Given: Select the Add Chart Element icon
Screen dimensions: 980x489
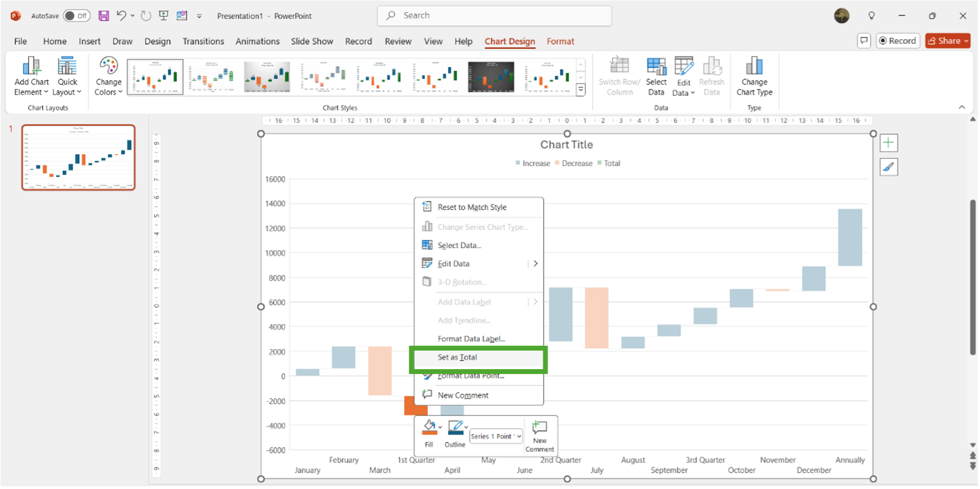Looking at the screenshot, I should tap(31, 76).
